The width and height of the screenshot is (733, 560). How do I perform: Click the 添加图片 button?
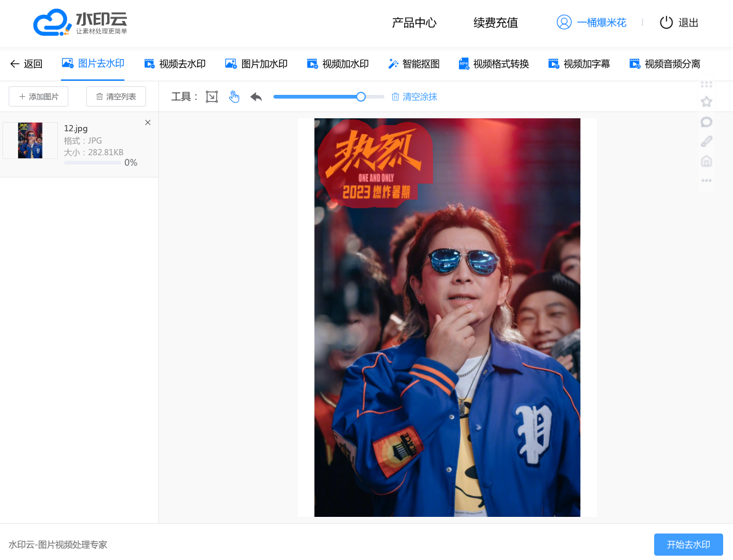point(38,96)
